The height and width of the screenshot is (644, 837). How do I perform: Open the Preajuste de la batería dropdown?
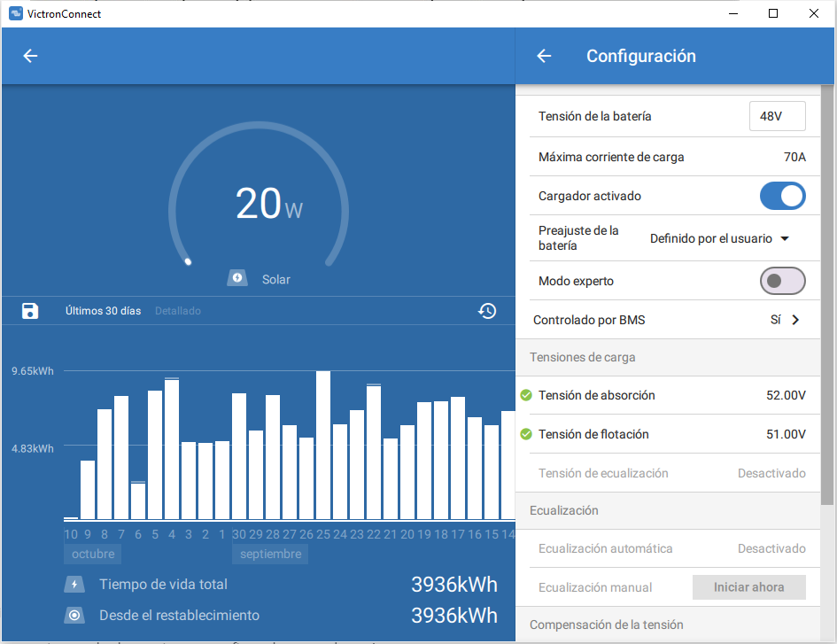pyautogui.click(x=718, y=238)
